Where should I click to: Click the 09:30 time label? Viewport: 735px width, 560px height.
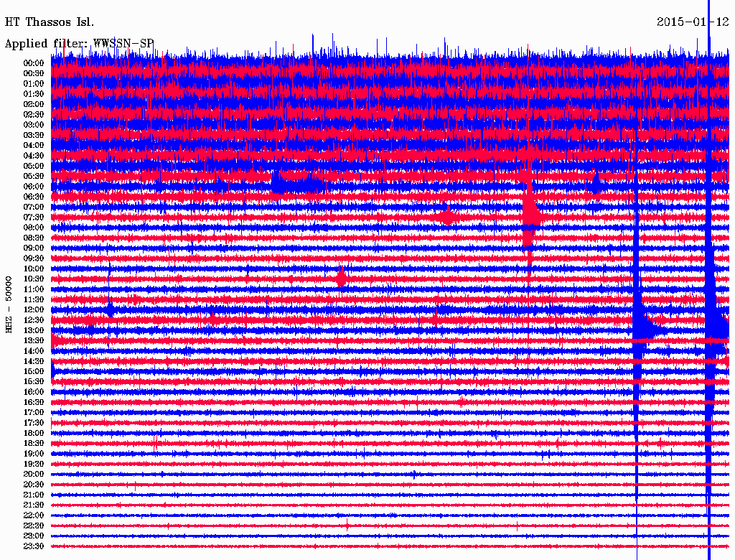[34, 258]
